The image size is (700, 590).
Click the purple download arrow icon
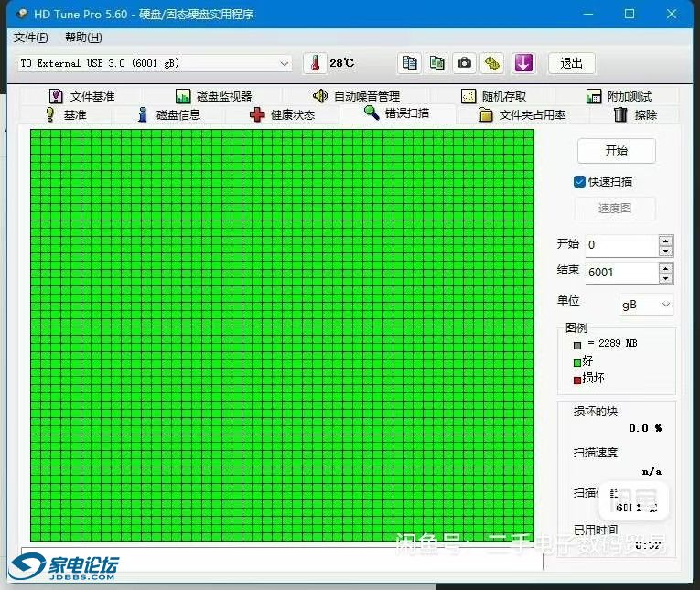point(523,63)
